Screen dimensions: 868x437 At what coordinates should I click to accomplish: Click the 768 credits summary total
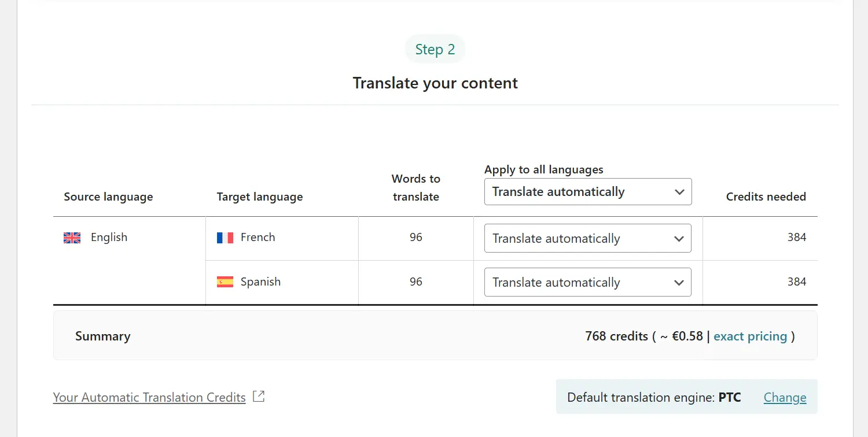[616, 336]
